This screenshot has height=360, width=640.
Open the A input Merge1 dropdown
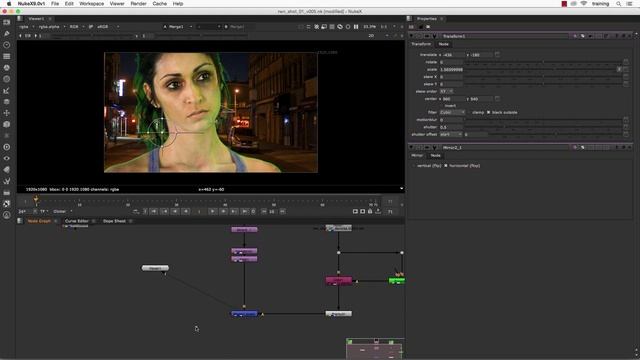(x=177, y=27)
